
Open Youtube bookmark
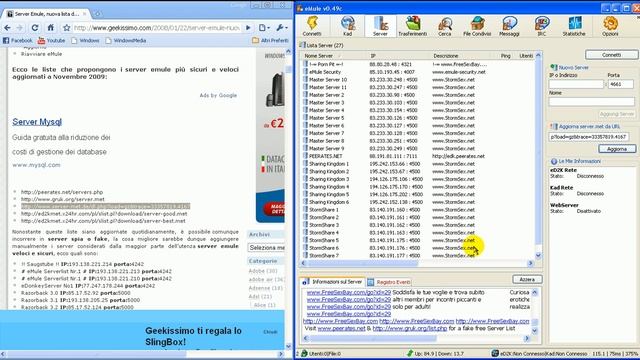tap(51, 40)
